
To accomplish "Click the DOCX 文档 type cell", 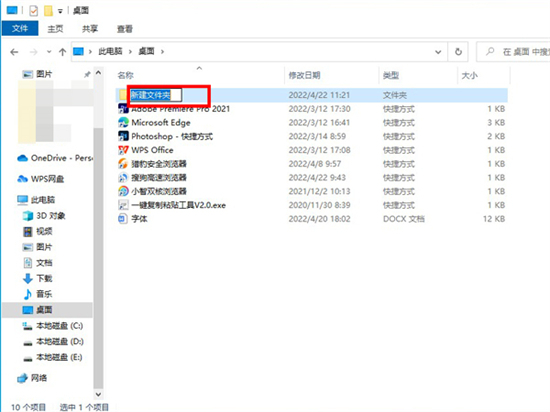I will [x=404, y=219].
